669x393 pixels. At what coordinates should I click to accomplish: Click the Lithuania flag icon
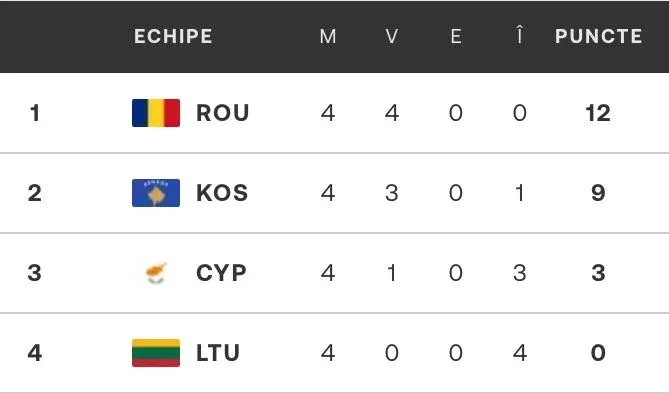[x=156, y=353]
